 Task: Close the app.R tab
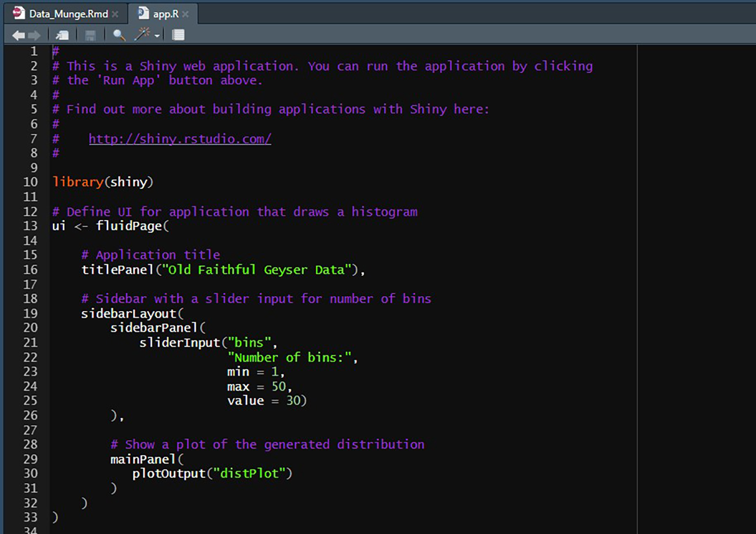[x=185, y=14]
